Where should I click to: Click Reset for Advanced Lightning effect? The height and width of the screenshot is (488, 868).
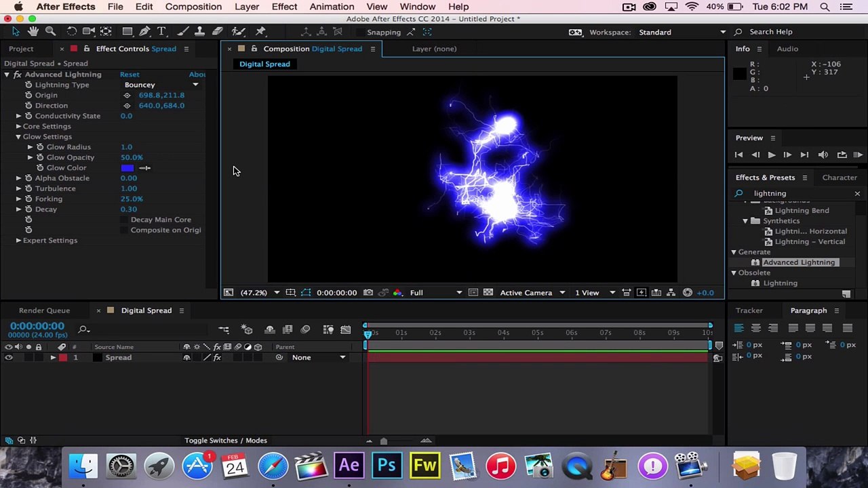130,75
